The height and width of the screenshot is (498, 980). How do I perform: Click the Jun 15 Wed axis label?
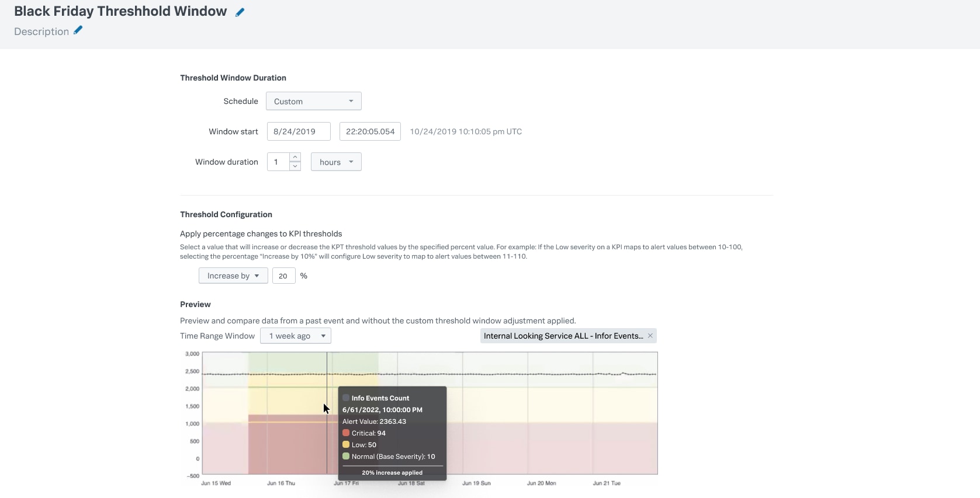click(x=216, y=483)
